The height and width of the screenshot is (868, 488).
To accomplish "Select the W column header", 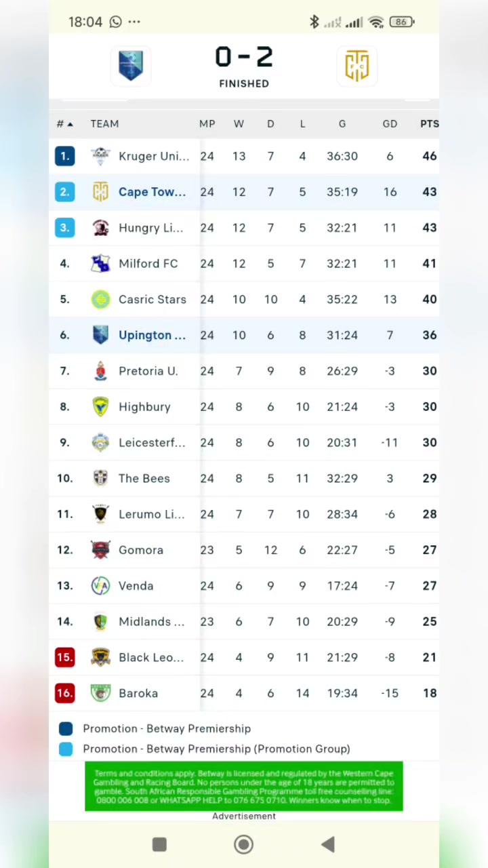I will (x=239, y=123).
